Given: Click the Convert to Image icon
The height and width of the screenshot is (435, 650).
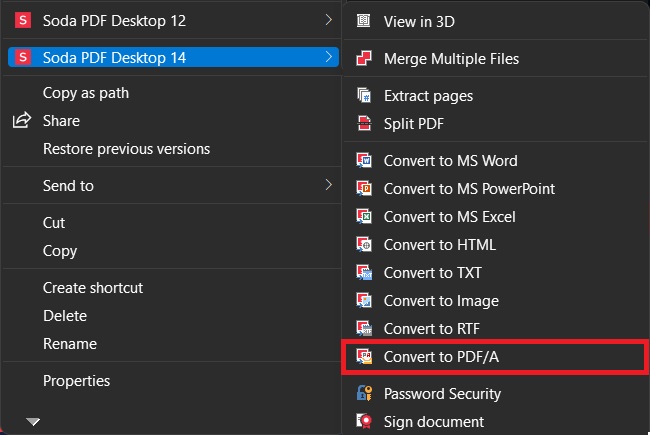Looking at the screenshot, I should [x=364, y=300].
